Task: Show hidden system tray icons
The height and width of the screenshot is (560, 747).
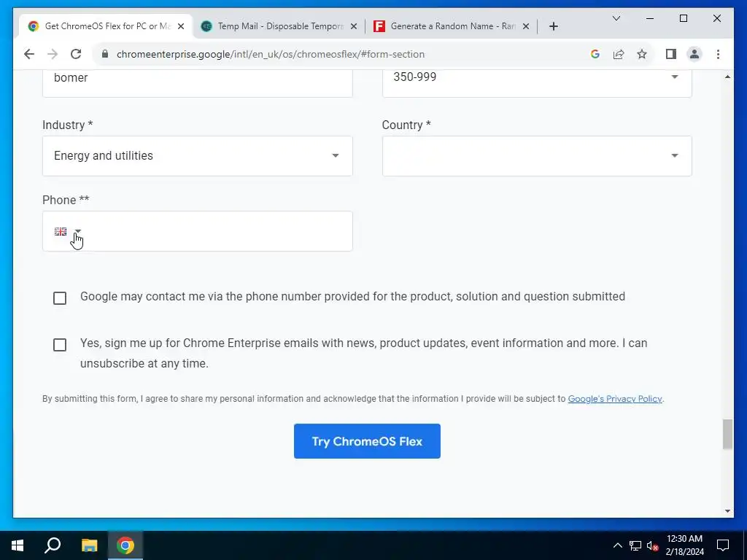Action: tap(617, 545)
